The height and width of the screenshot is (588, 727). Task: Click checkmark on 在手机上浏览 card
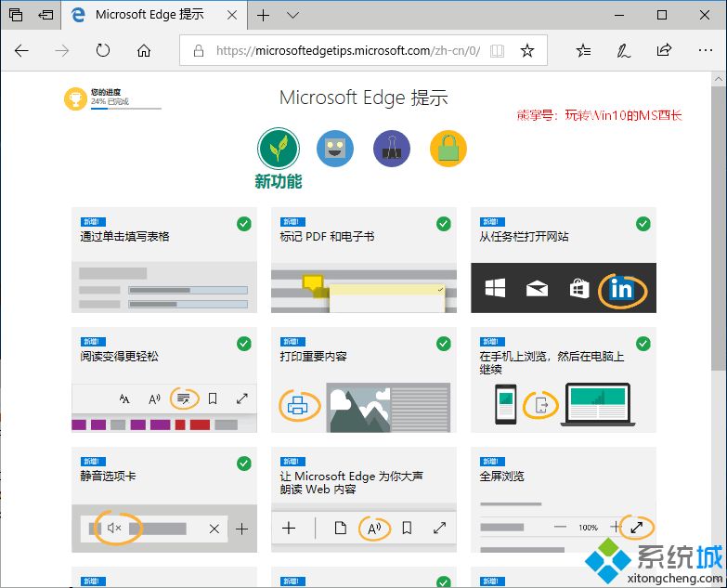coord(643,344)
